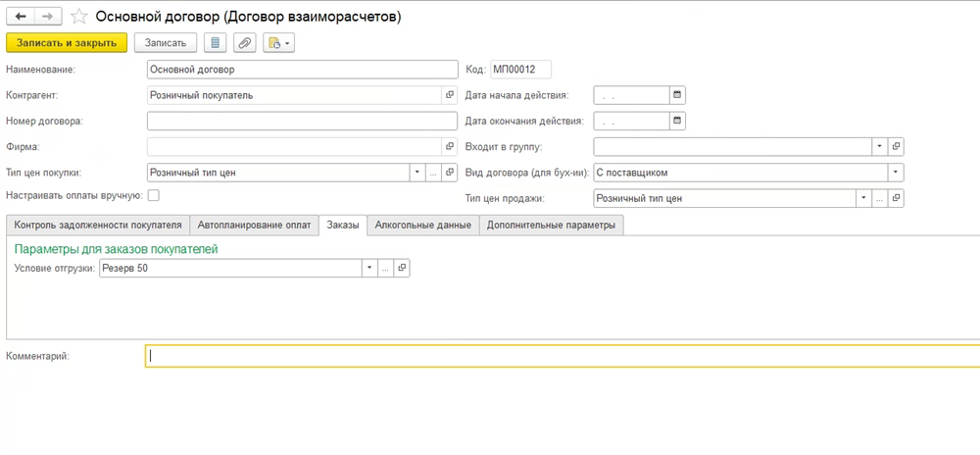Open the Условие отгрузки item with its open icon

[x=402, y=268]
